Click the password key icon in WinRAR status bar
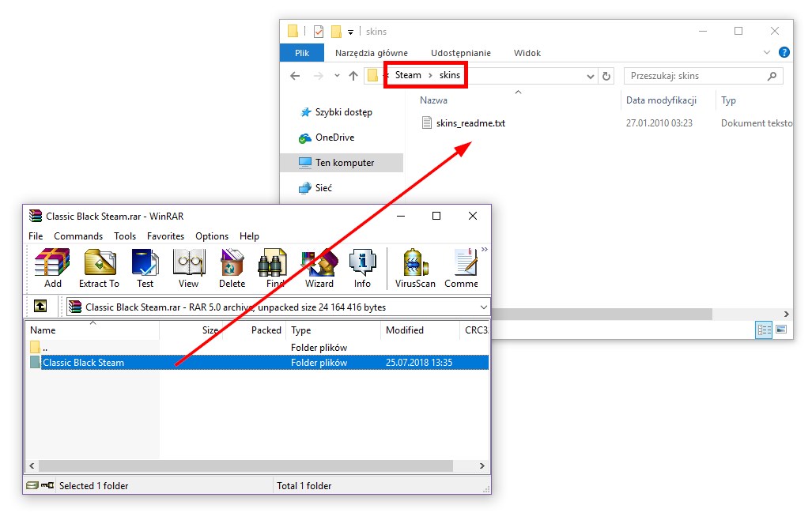This screenshot has width=812, height=520. click(x=47, y=485)
